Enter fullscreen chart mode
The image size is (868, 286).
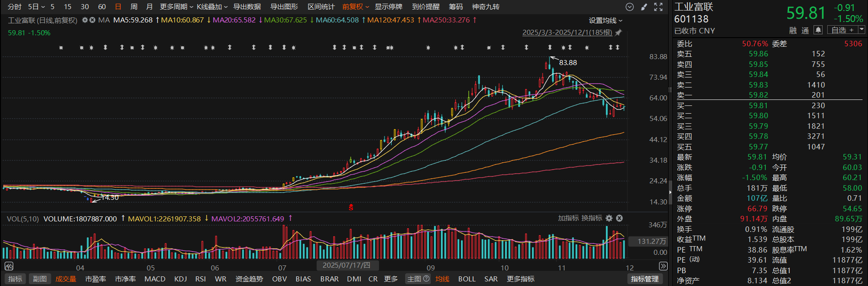659,7
